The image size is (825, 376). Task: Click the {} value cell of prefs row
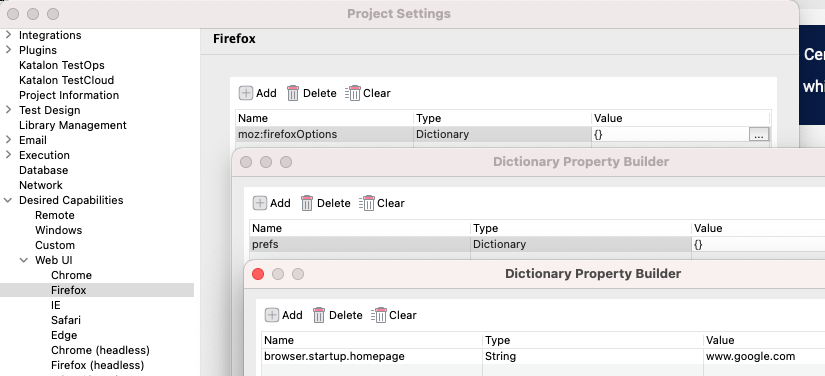click(x=758, y=244)
